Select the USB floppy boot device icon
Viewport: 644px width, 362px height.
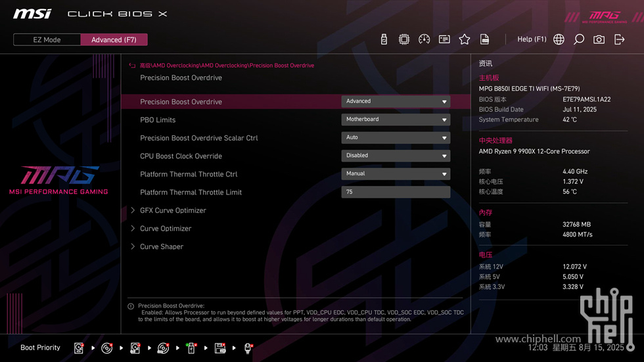(x=219, y=348)
